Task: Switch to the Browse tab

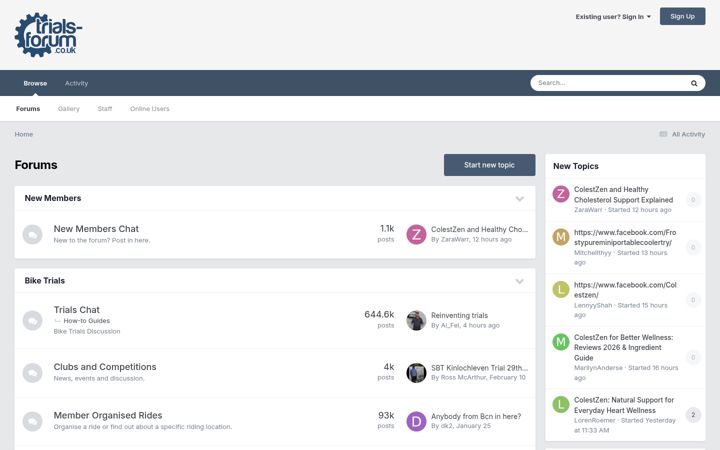Action: click(35, 83)
